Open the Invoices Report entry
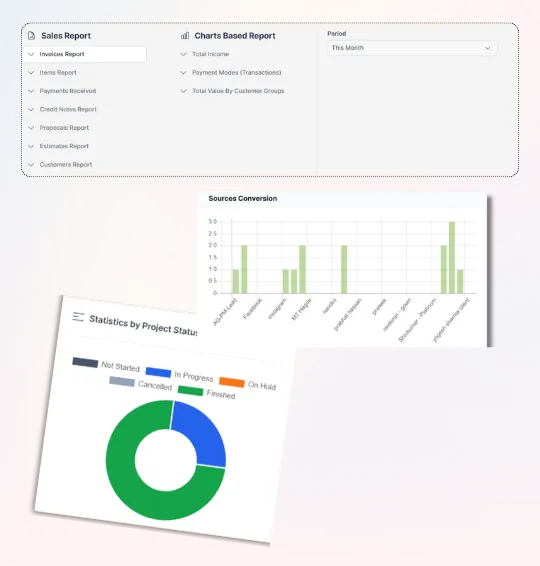The height and width of the screenshot is (566, 540). pos(85,54)
